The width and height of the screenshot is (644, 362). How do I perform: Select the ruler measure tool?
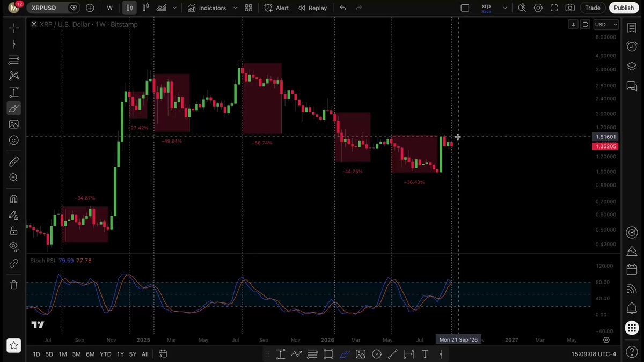(x=14, y=161)
